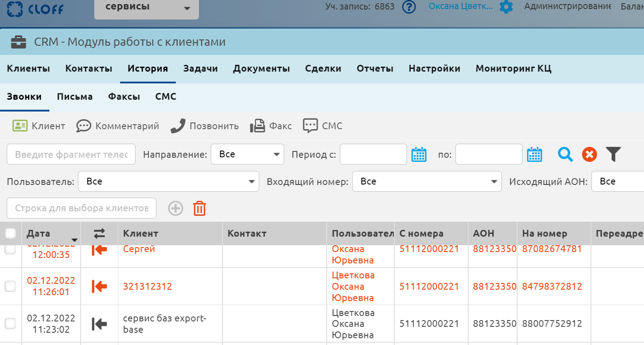The height and width of the screenshot is (345, 644).
Task: Click the trash icon near client selection
Action: click(x=199, y=208)
